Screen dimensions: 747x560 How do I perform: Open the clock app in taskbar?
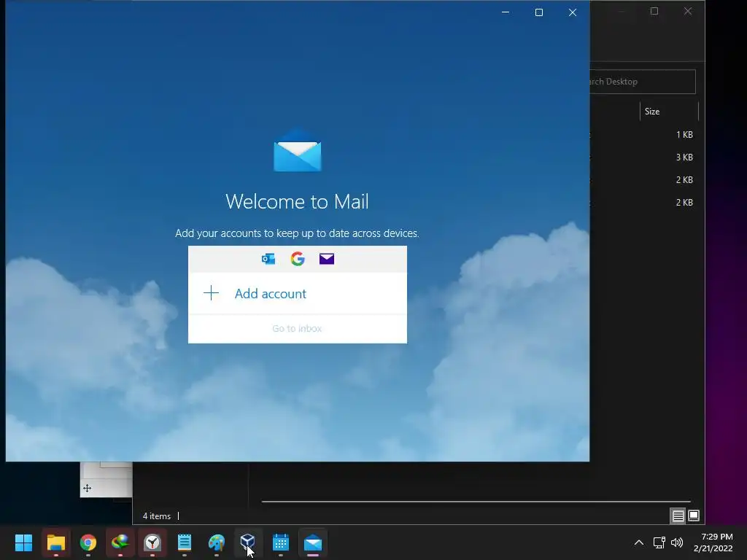(x=152, y=542)
